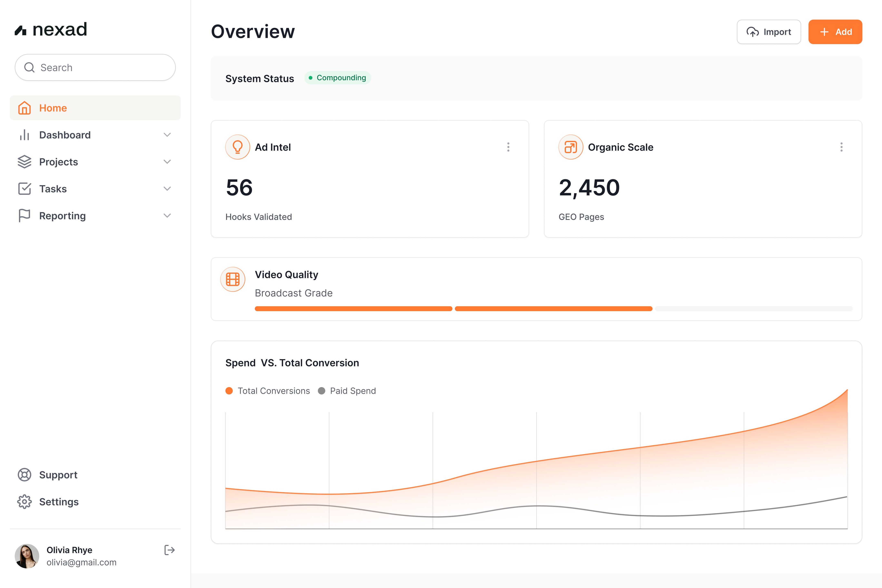Screen dimensions: 882x588
Task: Toggle Total Conversions legend series
Action: [x=268, y=391]
